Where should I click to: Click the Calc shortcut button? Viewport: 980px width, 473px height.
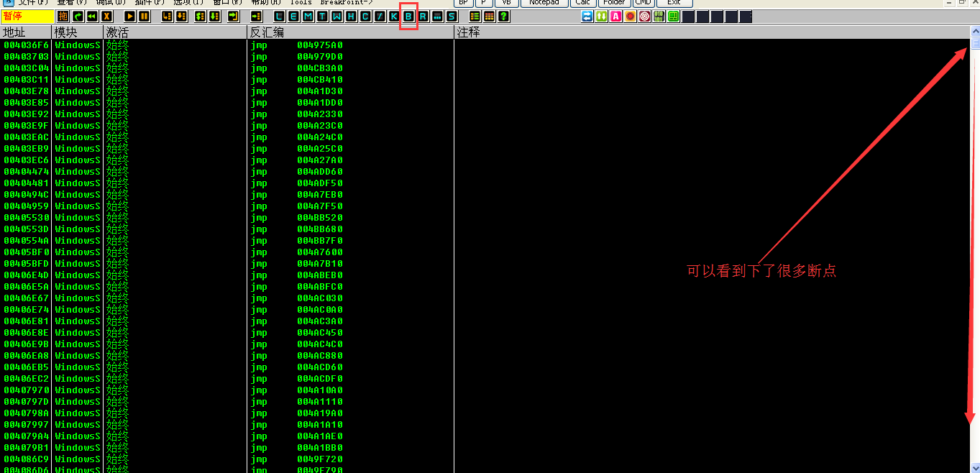click(x=582, y=3)
